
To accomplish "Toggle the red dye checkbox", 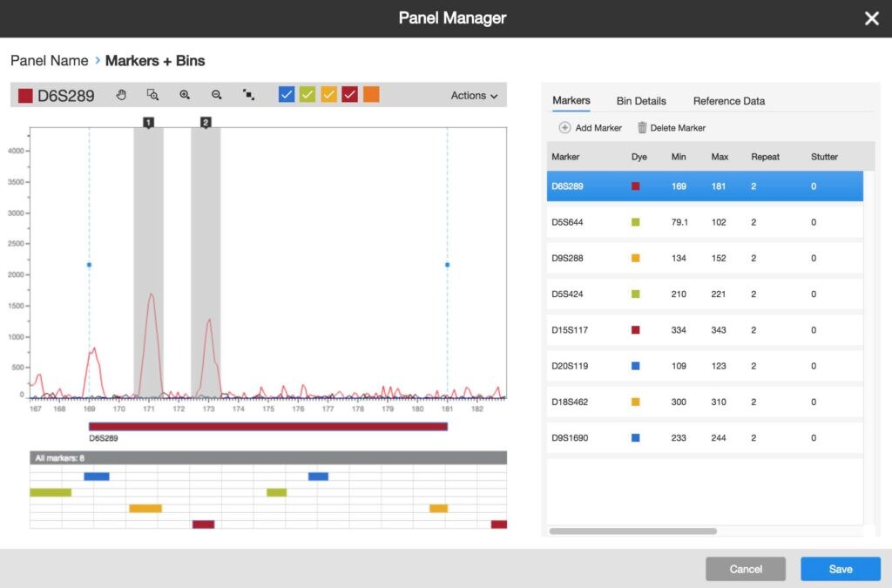I will point(350,95).
